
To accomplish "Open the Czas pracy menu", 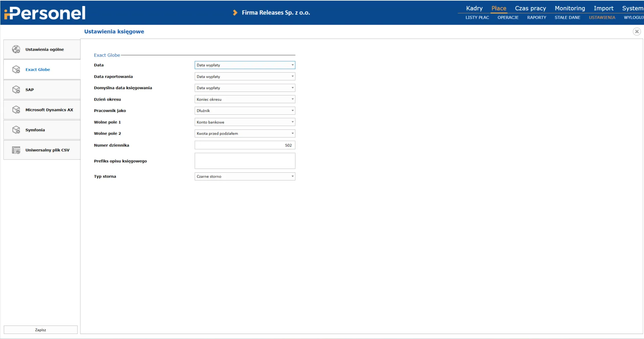I will tap(530, 8).
